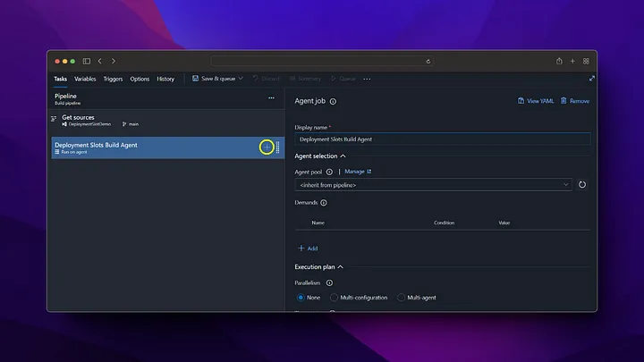Switch to the Triggers tab
This screenshot has width=644, height=362.
(x=113, y=79)
